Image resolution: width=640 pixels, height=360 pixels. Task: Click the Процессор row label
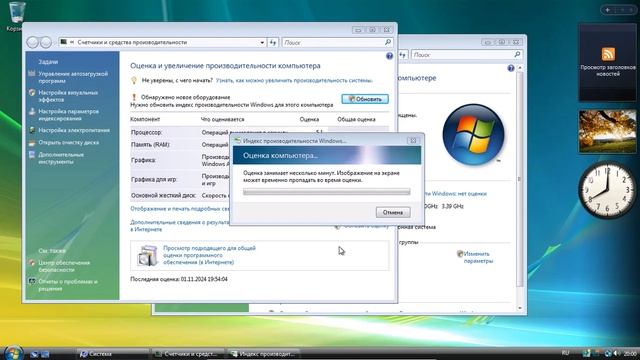tap(147, 132)
